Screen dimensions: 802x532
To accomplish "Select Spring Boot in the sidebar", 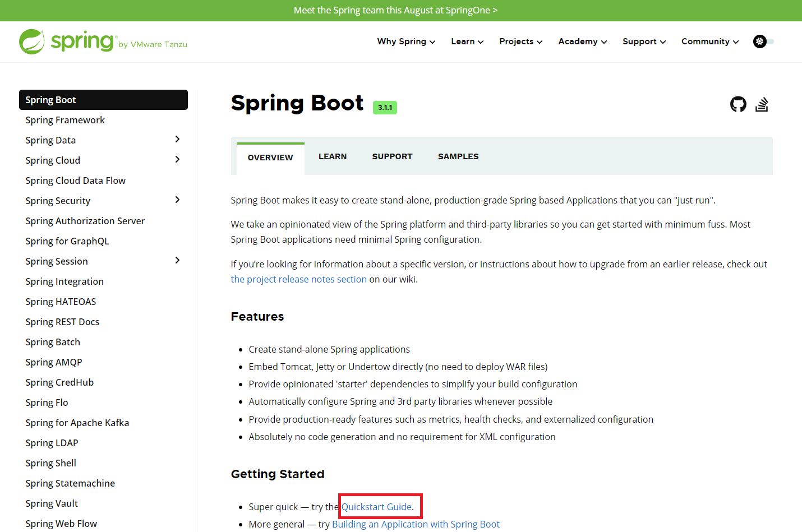I will coord(103,100).
